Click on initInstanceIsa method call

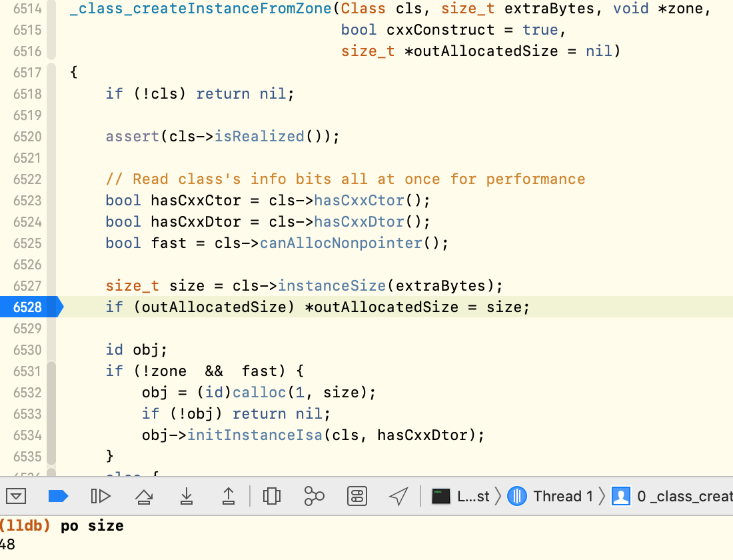pos(255,435)
